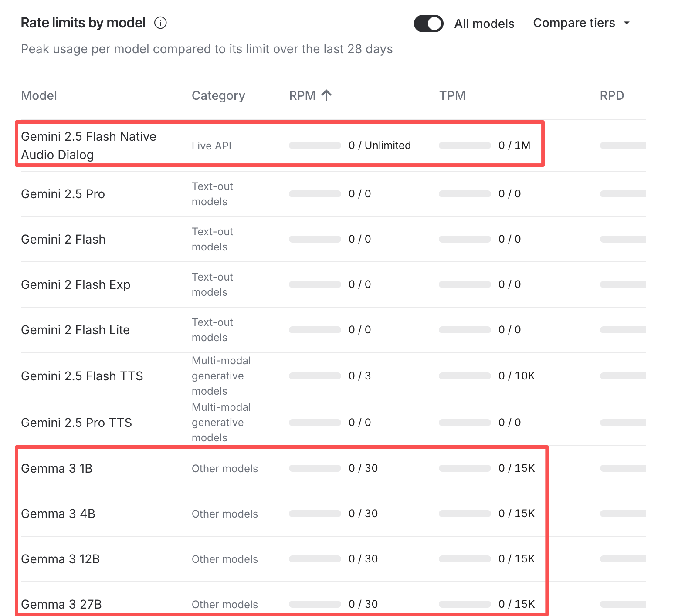Select the Gemini 2.5 Pro model name
This screenshot has width=685, height=616.
[x=63, y=194]
